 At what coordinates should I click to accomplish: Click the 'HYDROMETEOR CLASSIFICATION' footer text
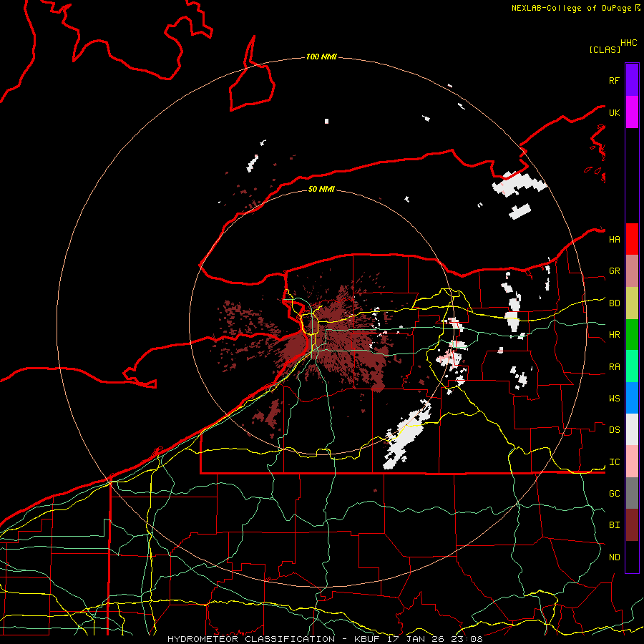coord(251,639)
